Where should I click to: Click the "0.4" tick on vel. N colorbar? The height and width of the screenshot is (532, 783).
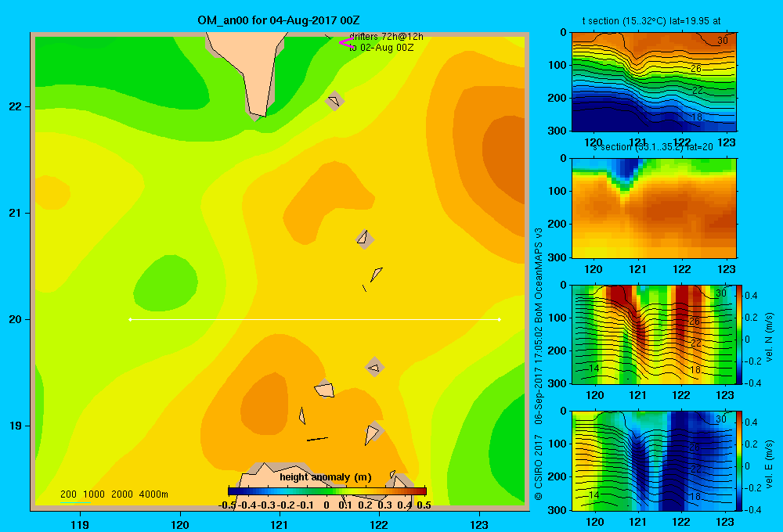[751, 296]
